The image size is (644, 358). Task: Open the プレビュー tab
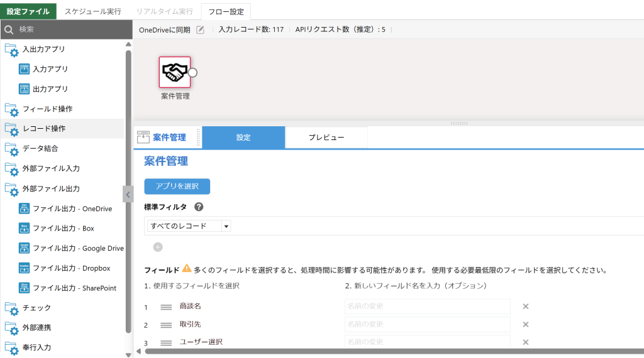click(x=326, y=138)
